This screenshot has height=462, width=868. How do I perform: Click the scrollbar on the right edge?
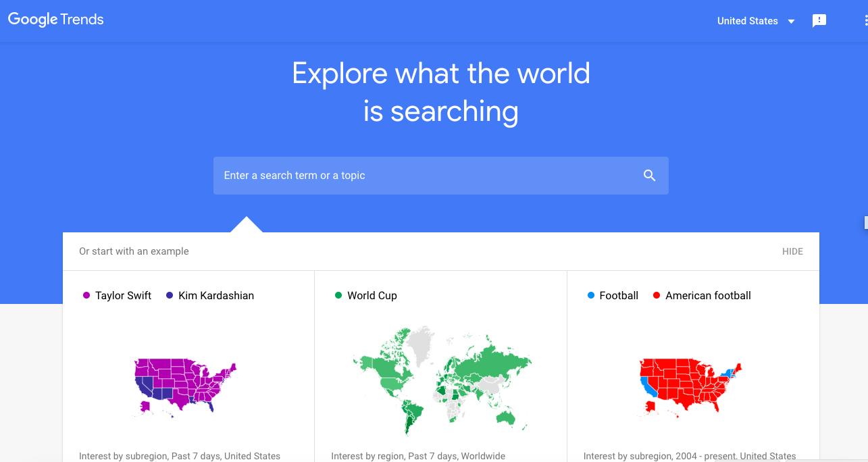865,223
